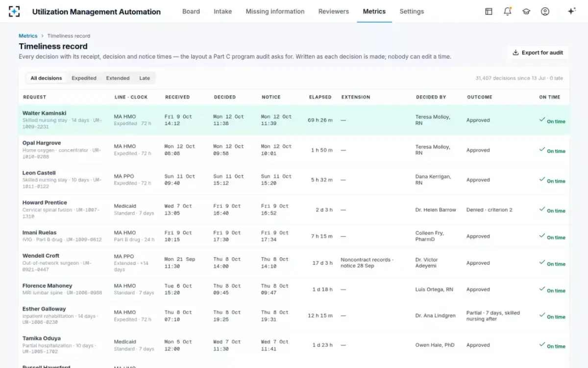This screenshot has height=368, width=588.
Task: Click Dana Kerrigan, RN reviewer
Action: pos(433,180)
